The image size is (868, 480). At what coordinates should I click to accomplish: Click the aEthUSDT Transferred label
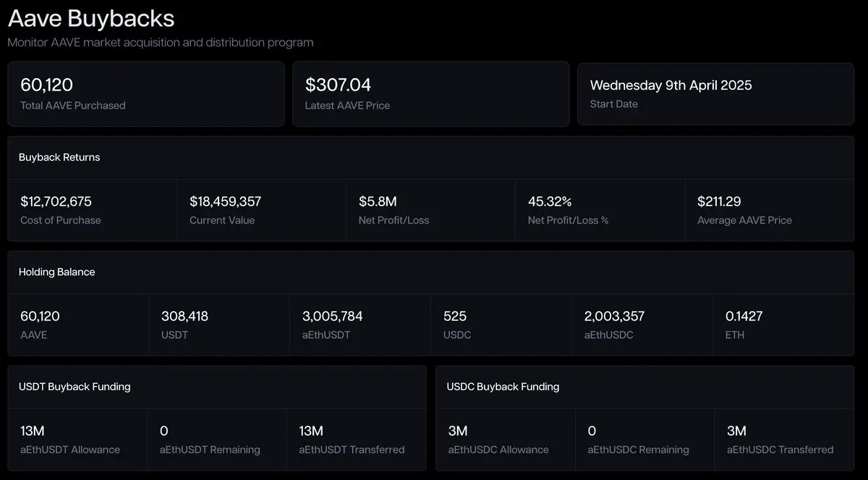352,450
